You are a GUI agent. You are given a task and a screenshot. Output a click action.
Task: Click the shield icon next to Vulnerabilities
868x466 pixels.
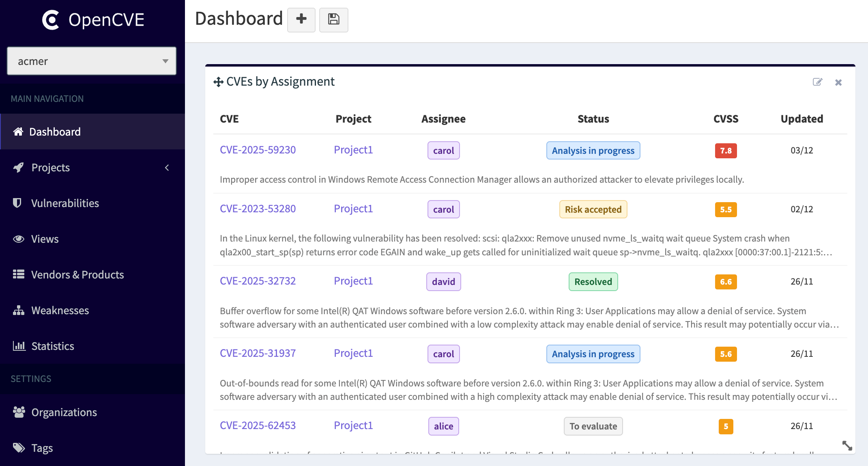click(18, 203)
